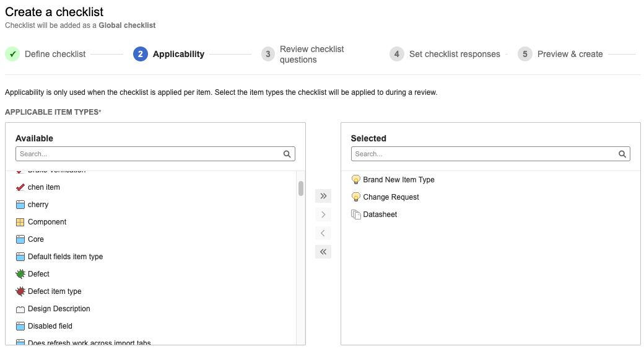Select the Applicability step
The width and height of the screenshot is (644, 359).
click(x=178, y=54)
